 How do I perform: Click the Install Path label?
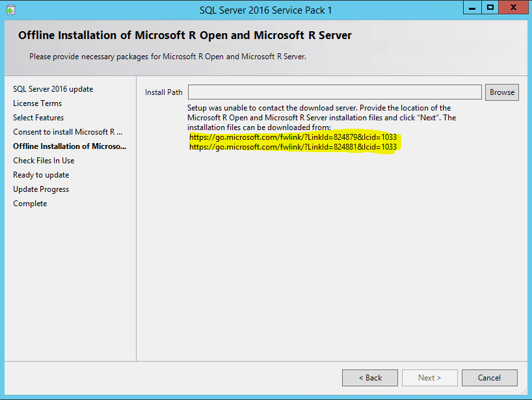coord(163,92)
